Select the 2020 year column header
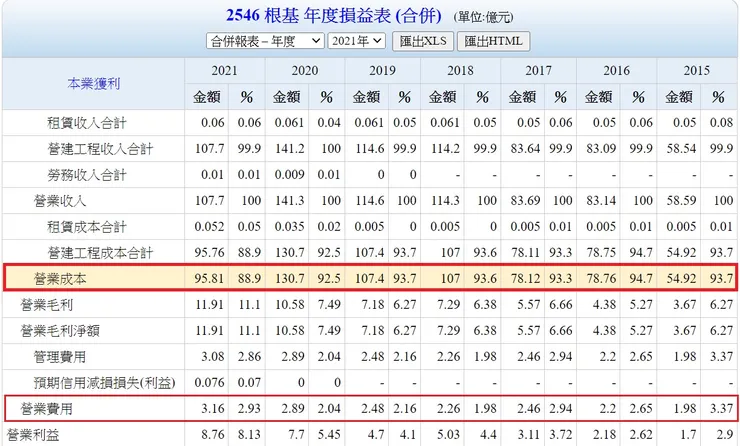This screenshot has height=446, width=740. tap(305, 71)
